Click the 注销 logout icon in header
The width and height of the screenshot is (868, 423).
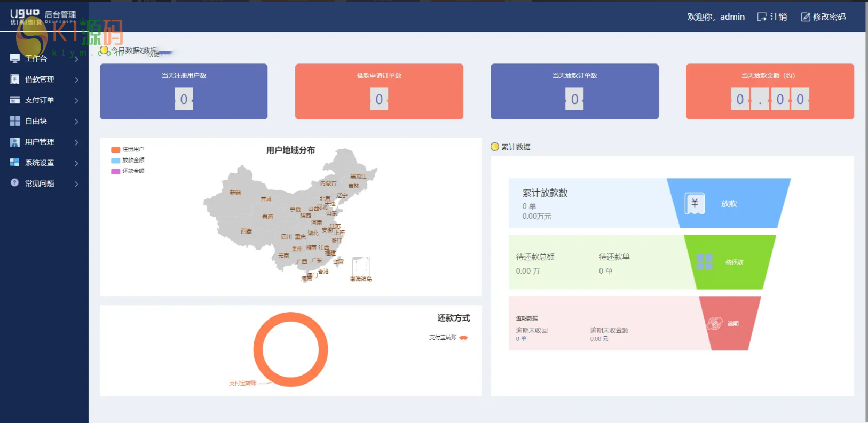[x=762, y=17]
